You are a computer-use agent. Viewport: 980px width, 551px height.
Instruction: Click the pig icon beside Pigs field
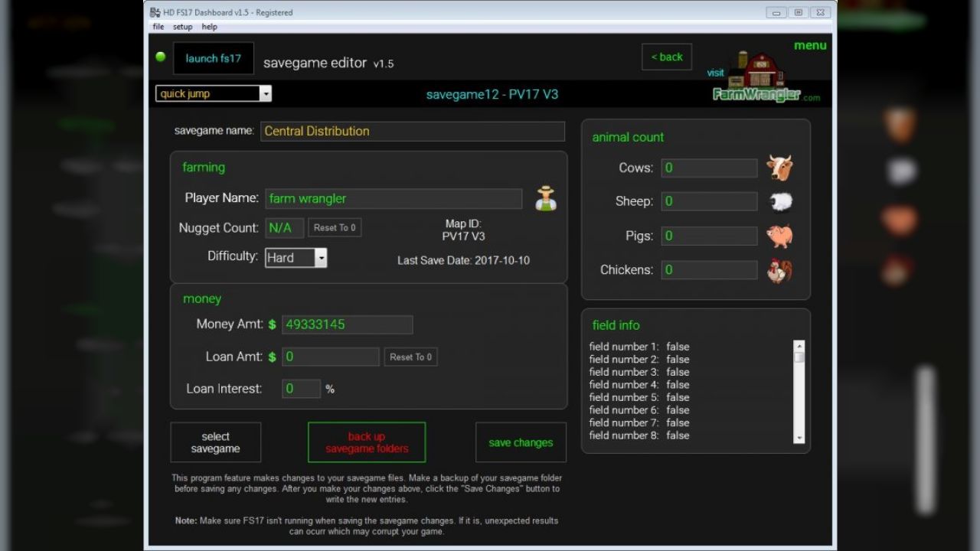pyautogui.click(x=779, y=236)
